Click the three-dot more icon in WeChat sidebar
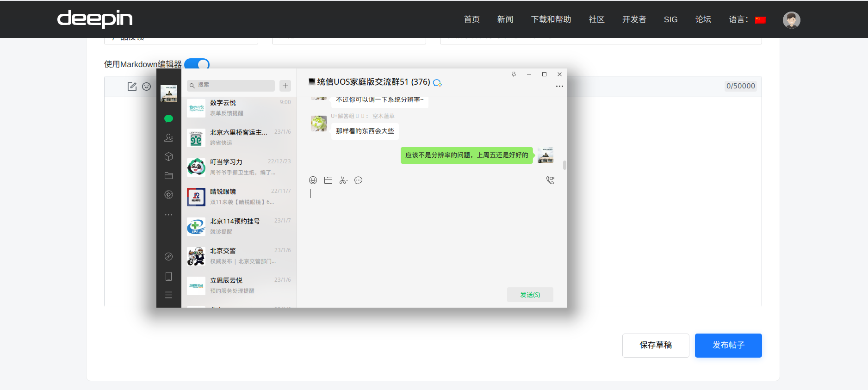 (x=168, y=215)
